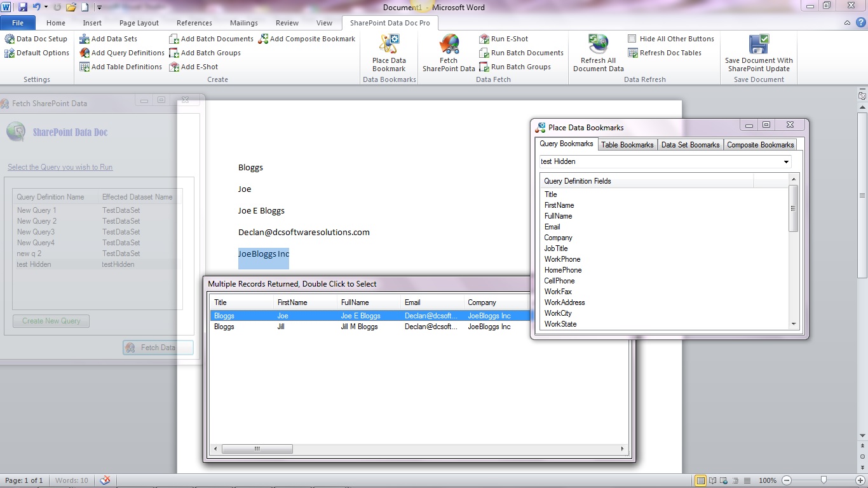This screenshot has height=488, width=868.
Task: Click the New document icon in quick access toolbar
Action: point(85,8)
